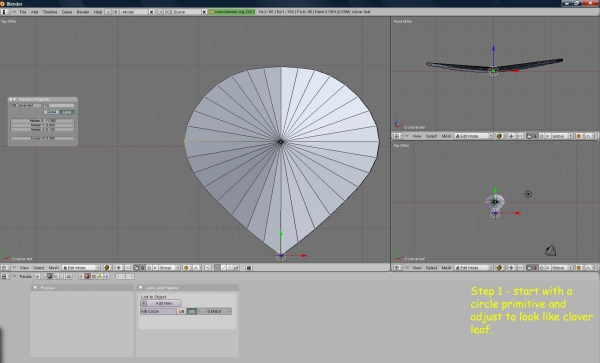
Task: Open Select menu in main 3D viewport header
Action: (x=39, y=268)
